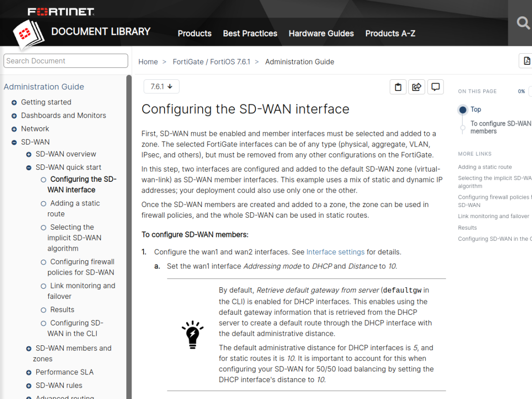
Task: Expand SD-WAN rules section
Action: pos(29,386)
